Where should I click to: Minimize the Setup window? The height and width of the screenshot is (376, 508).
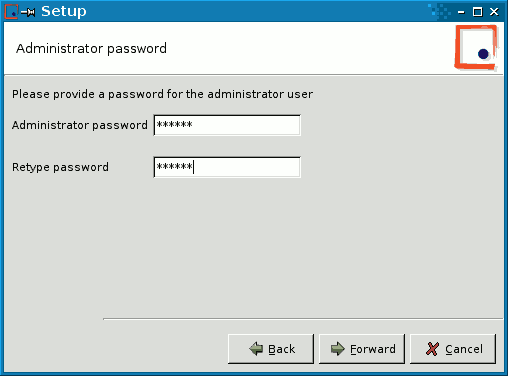pyautogui.click(x=461, y=12)
